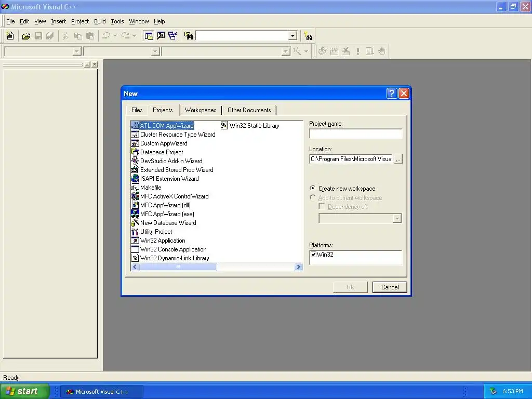Switch to the Files tab
The height and width of the screenshot is (399, 532).
coord(137,110)
